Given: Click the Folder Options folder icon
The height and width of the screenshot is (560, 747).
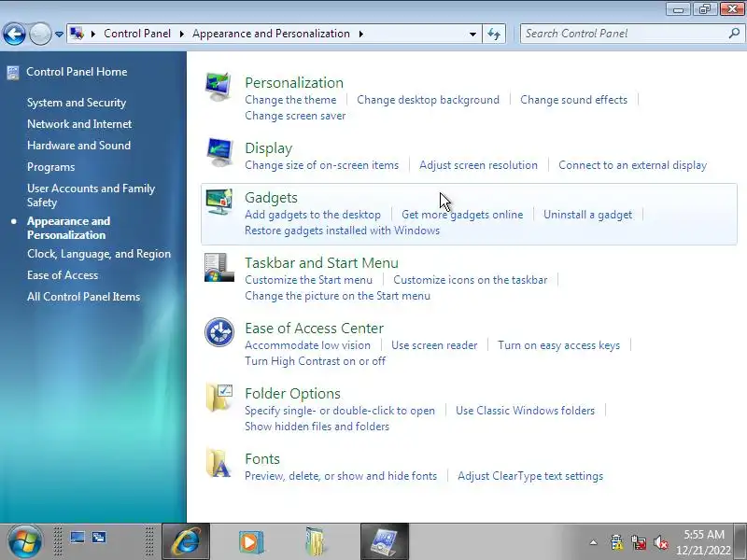Looking at the screenshot, I should pyautogui.click(x=219, y=398).
